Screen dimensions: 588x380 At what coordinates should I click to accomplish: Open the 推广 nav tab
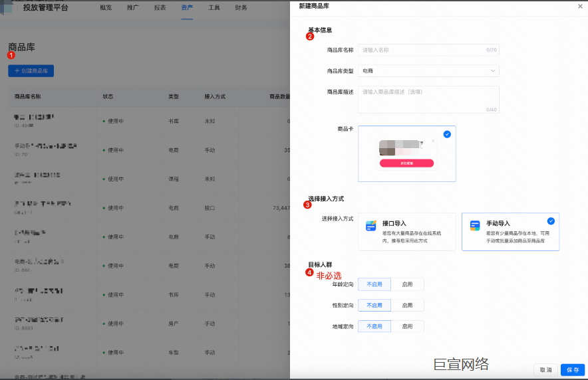pos(133,7)
